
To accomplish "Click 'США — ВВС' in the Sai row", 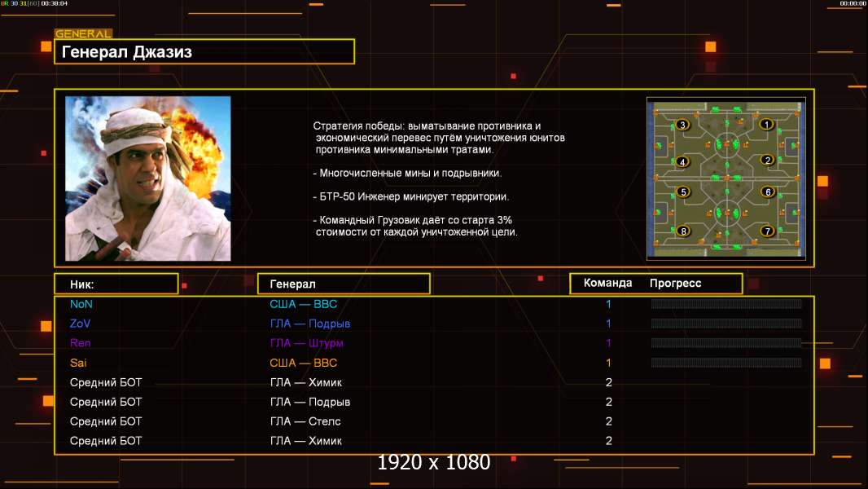I will tap(304, 363).
